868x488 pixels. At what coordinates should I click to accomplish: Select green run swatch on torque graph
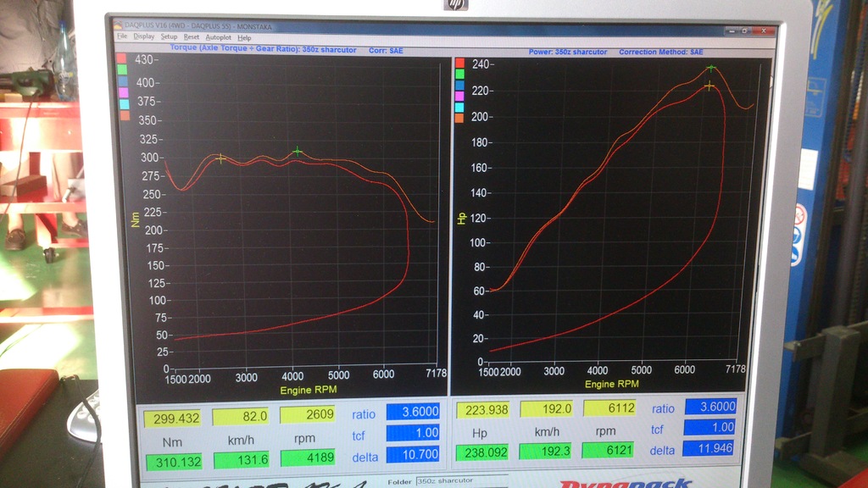(x=124, y=69)
